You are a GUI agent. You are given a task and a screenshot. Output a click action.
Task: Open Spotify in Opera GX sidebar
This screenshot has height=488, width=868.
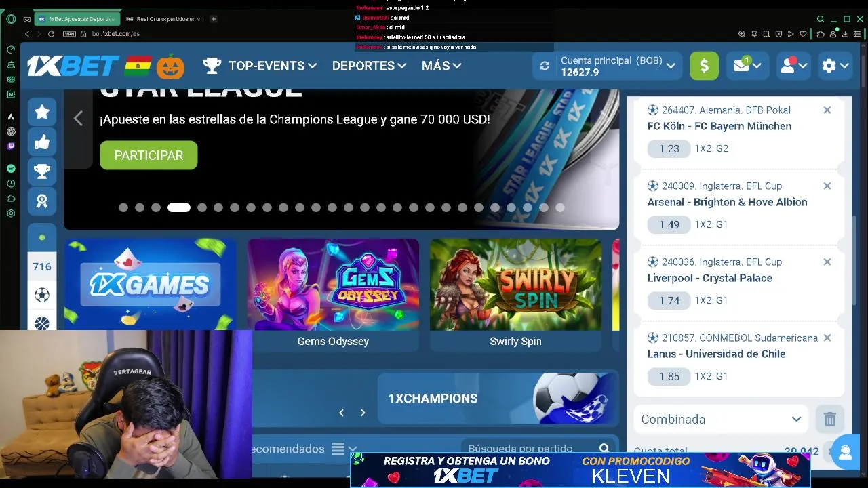(x=11, y=168)
